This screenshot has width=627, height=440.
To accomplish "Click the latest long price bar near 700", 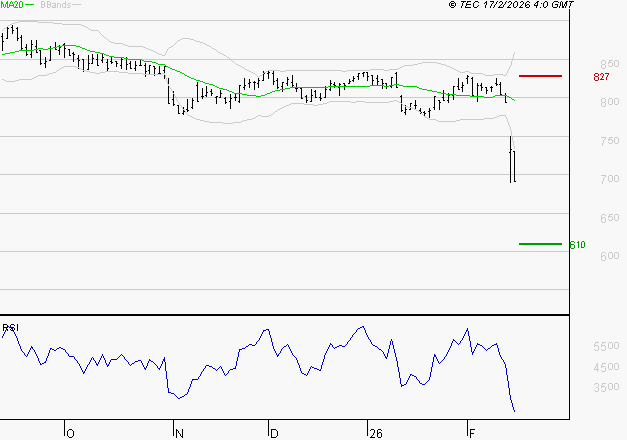I will tap(514, 166).
